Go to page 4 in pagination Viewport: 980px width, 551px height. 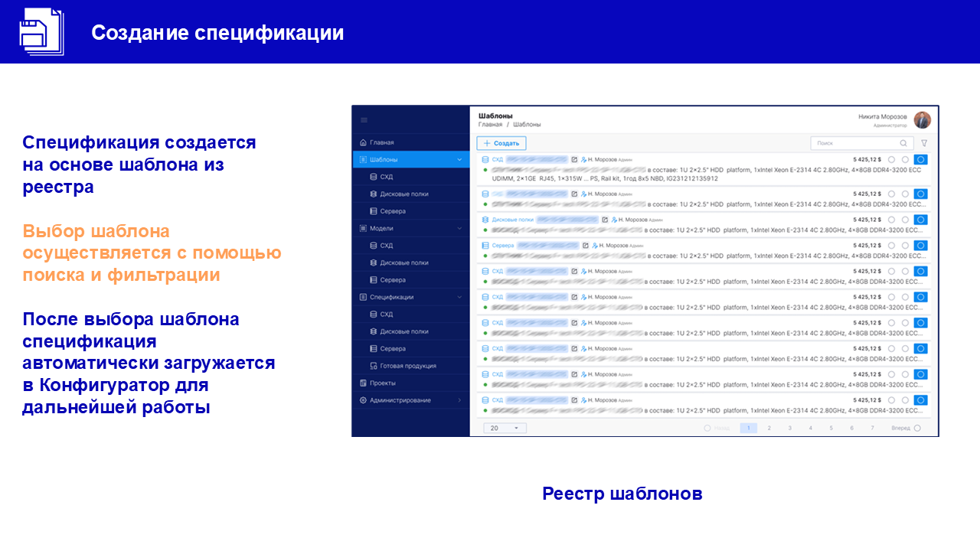click(x=810, y=428)
